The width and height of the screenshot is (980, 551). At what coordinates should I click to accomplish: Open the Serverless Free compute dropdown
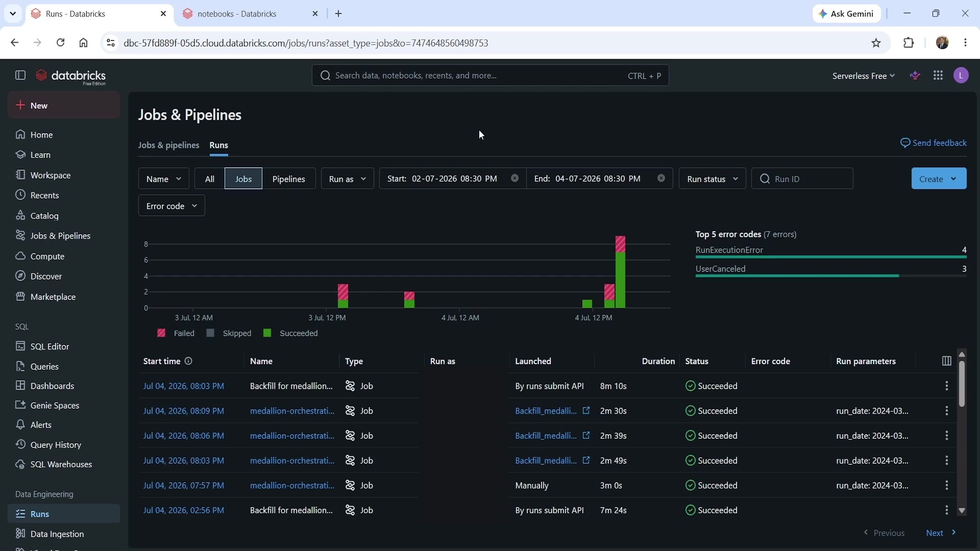click(863, 76)
